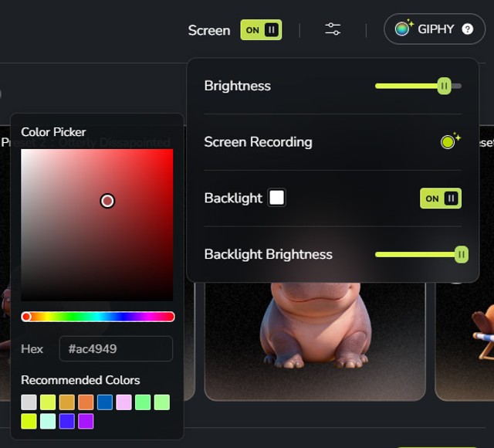The height and width of the screenshot is (448, 494).
Task: Select the indigo recommended color swatch
Action: (x=67, y=421)
